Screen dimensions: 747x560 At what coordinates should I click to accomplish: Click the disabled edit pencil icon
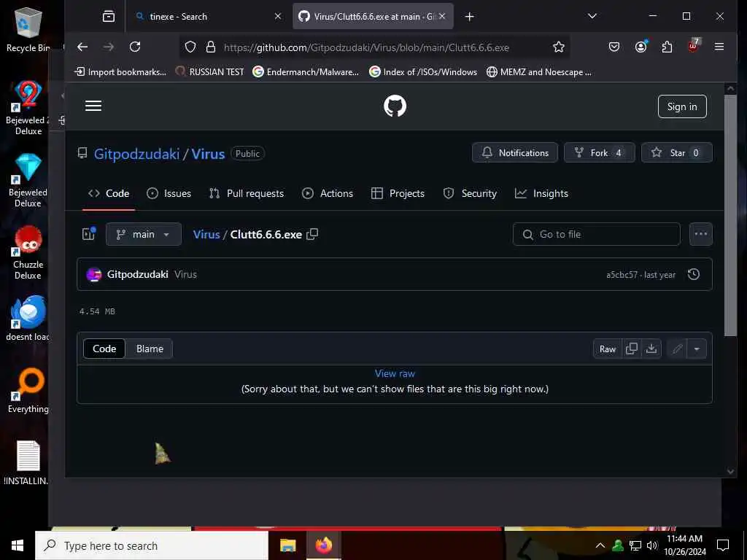coord(678,349)
